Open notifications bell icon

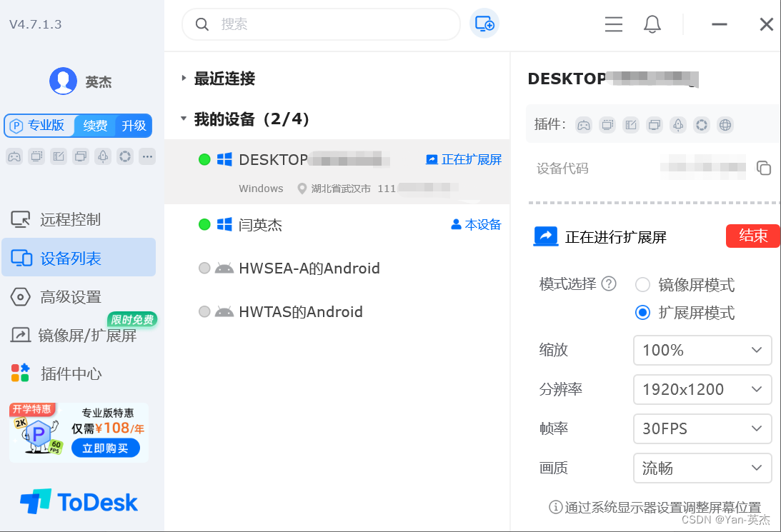click(652, 24)
